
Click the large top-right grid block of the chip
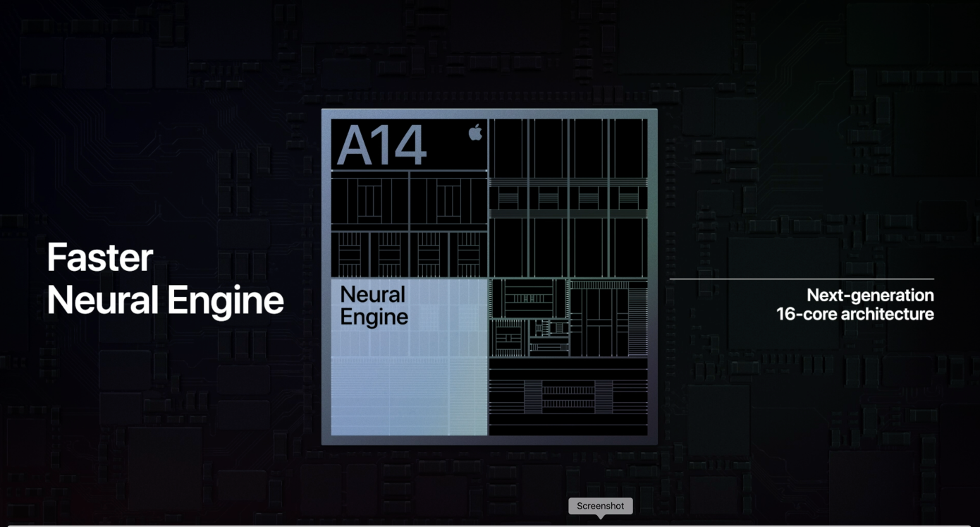click(568, 198)
